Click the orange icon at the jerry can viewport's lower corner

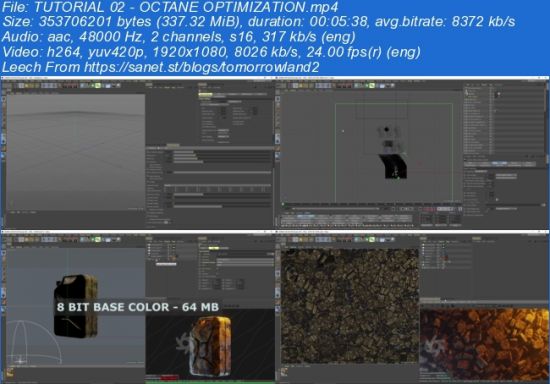point(10,372)
